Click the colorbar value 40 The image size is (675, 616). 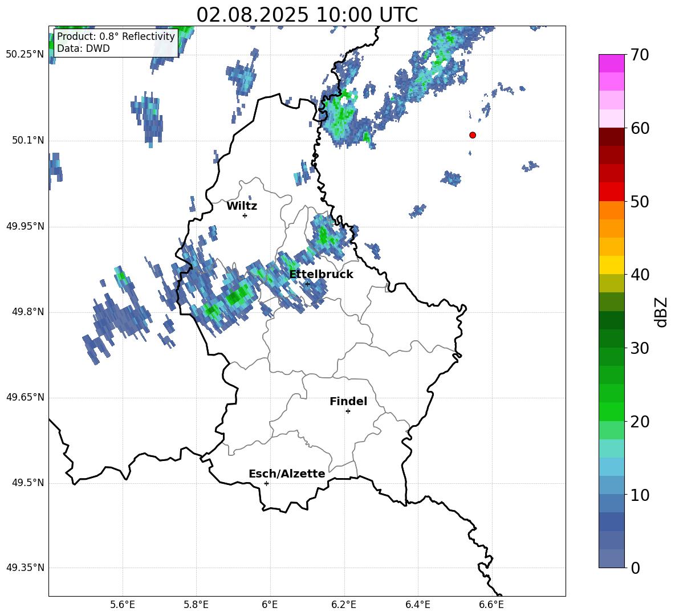640,275
